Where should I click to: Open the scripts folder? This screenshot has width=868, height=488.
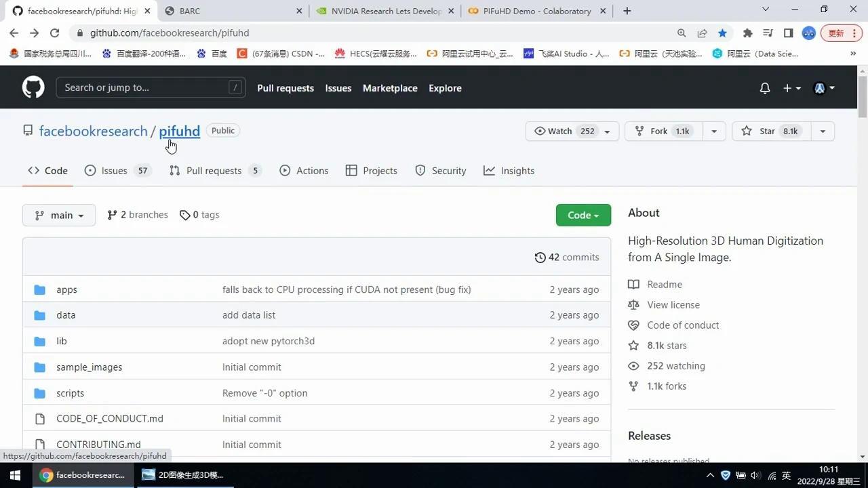pyautogui.click(x=70, y=393)
